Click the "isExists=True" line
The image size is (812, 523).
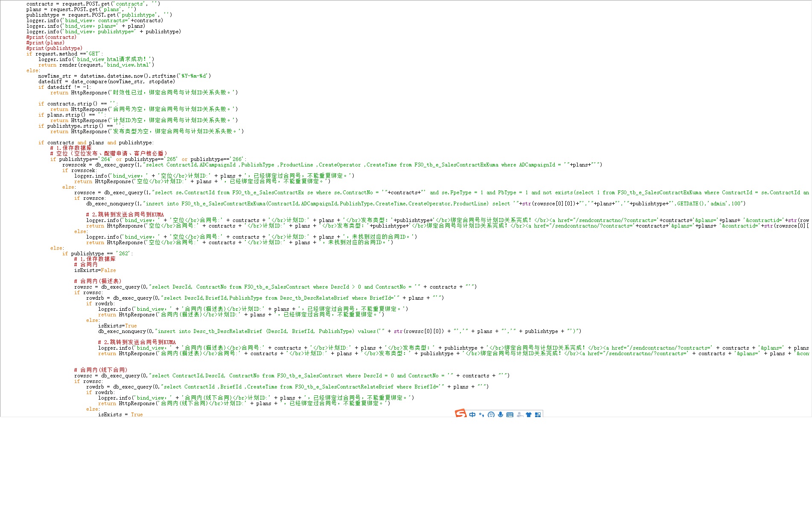[117, 326]
